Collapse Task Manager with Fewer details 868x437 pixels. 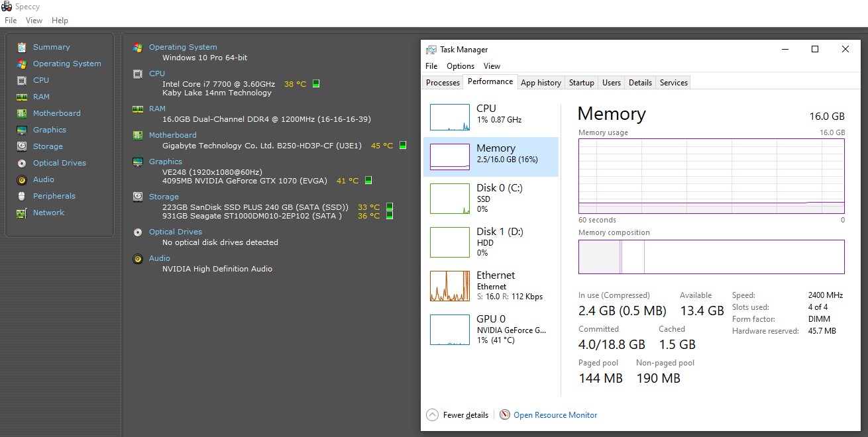point(458,415)
